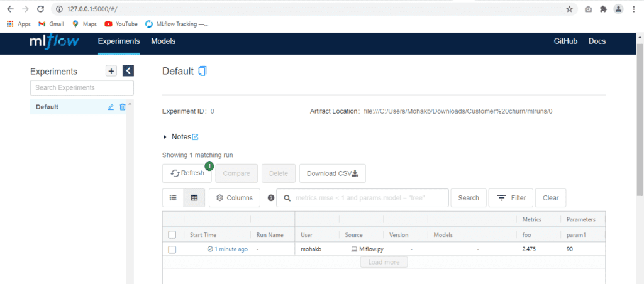Click the param1 value 90
This screenshot has height=284, width=644.
(570, 249)
